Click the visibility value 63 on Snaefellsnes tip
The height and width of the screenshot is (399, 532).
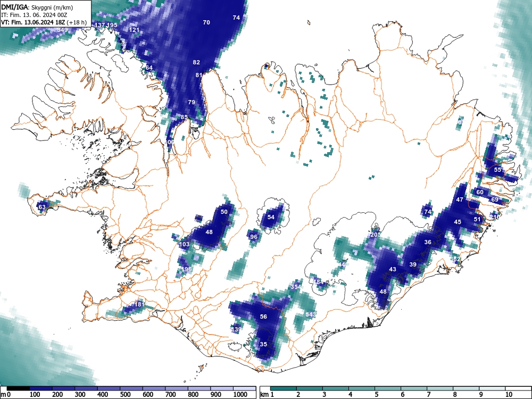(41, 207)
